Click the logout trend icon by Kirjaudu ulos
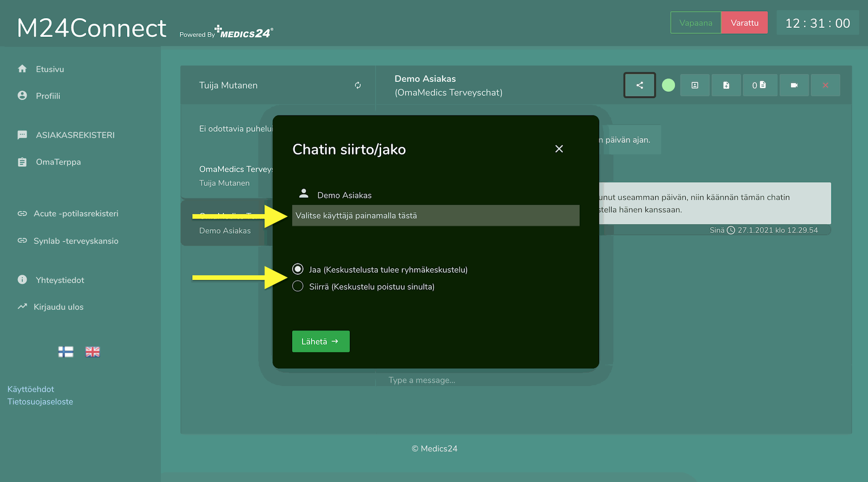 point(22,306)
